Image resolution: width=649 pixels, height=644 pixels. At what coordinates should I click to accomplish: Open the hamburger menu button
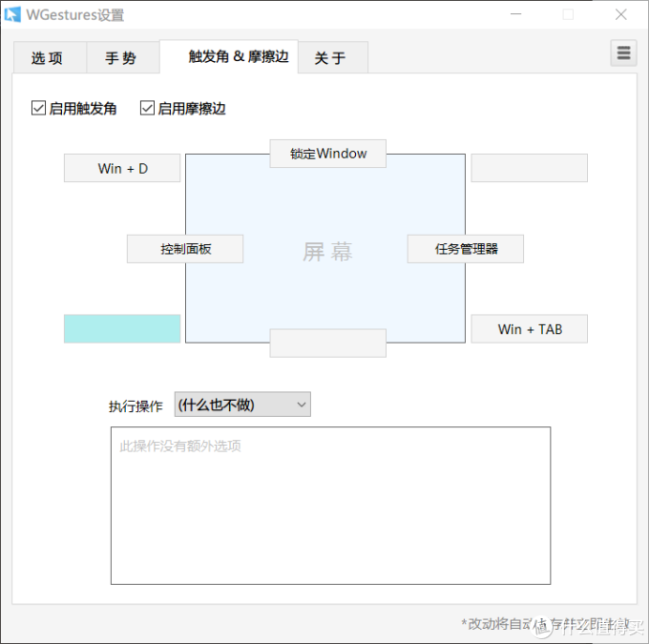pyautogui.click(x=623, y=53)
